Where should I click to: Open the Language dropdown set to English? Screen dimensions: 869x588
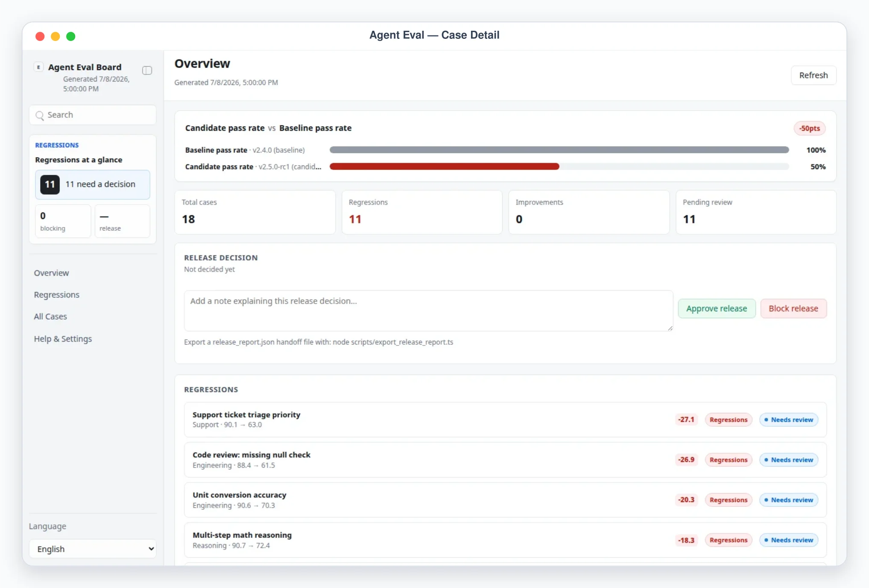coord(93,549)
